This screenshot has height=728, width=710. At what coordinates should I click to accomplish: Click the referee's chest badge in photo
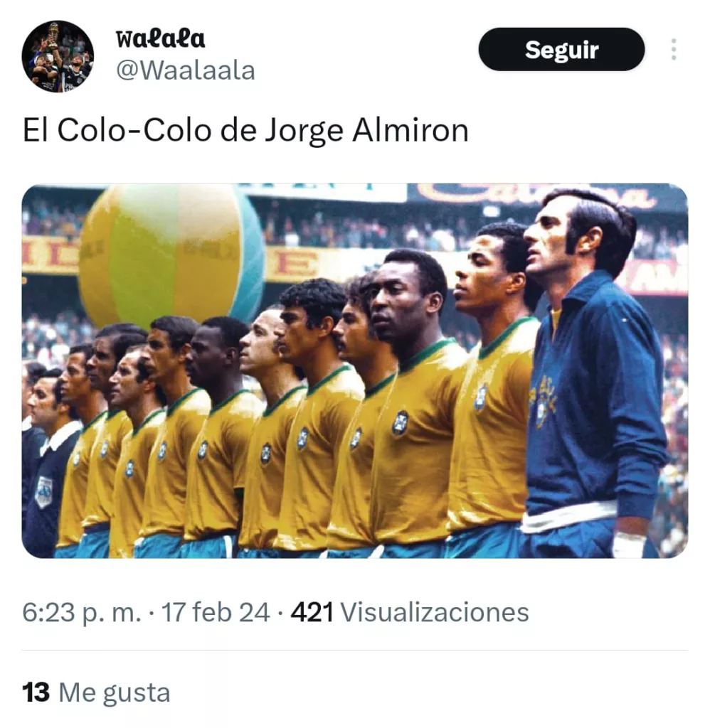pyautogui.click(x=44, y=491)
